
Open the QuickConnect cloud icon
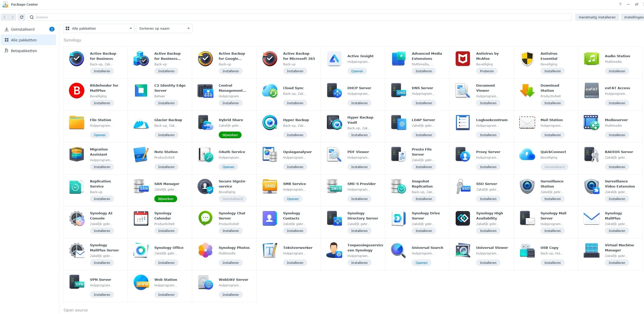[x=527, y=155]
